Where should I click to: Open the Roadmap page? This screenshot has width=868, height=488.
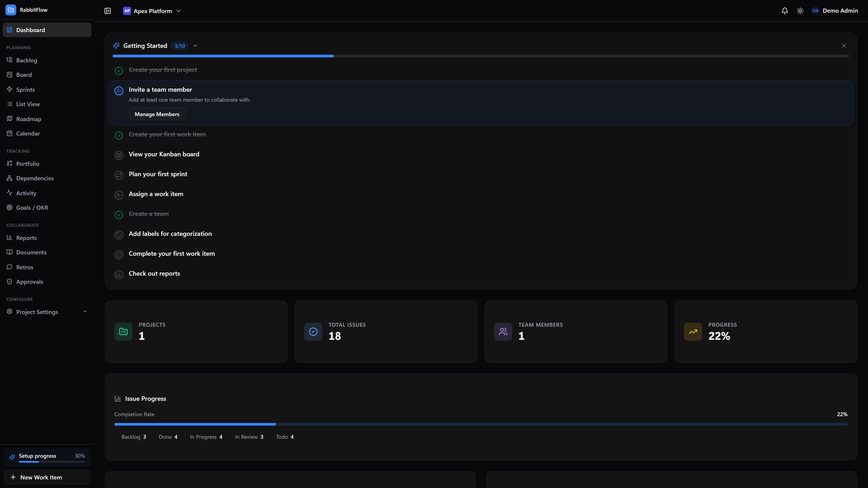(47, 119)
